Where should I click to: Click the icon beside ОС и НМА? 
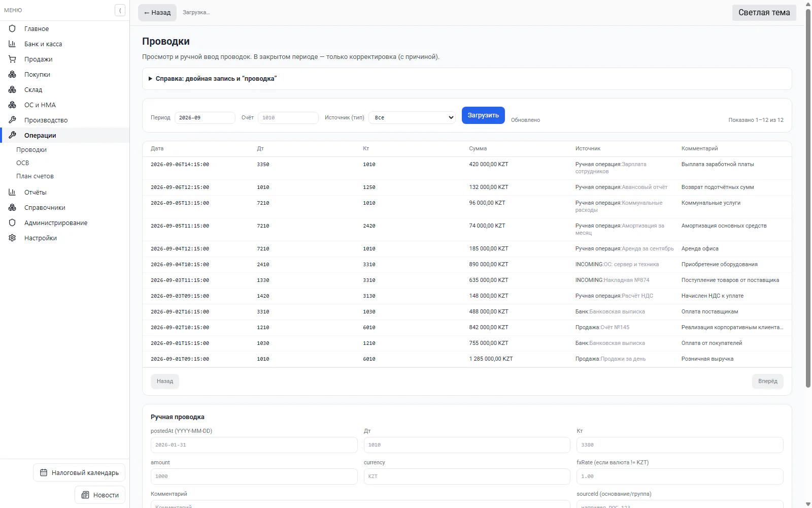coord(12,105)
